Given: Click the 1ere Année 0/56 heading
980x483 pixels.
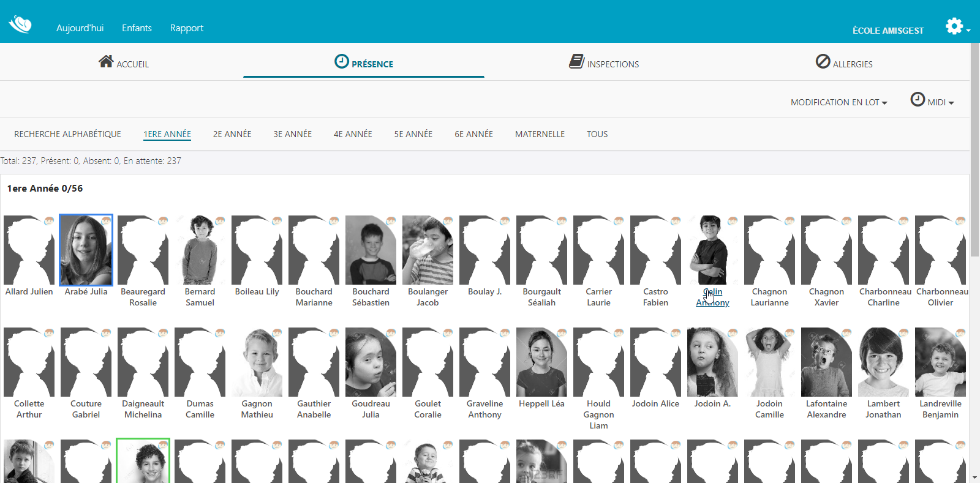Looking at the screenshot, I should pos(45,189).
